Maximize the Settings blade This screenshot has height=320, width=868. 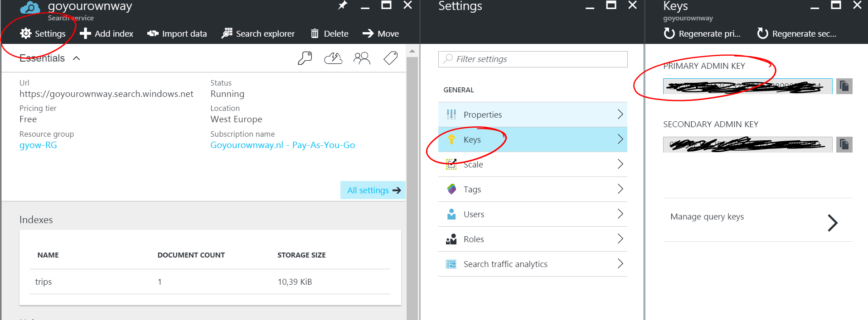(x=611, y=5)
